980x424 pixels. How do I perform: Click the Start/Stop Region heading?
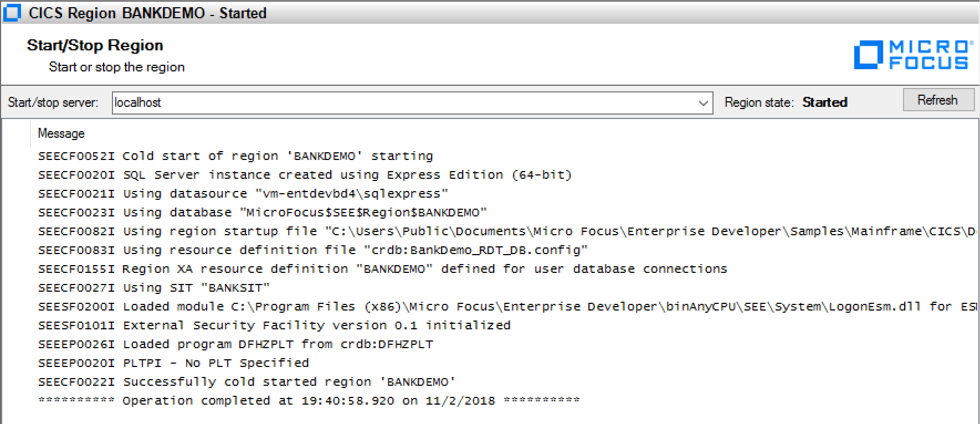pyautogui.click(x=95, y=45)
